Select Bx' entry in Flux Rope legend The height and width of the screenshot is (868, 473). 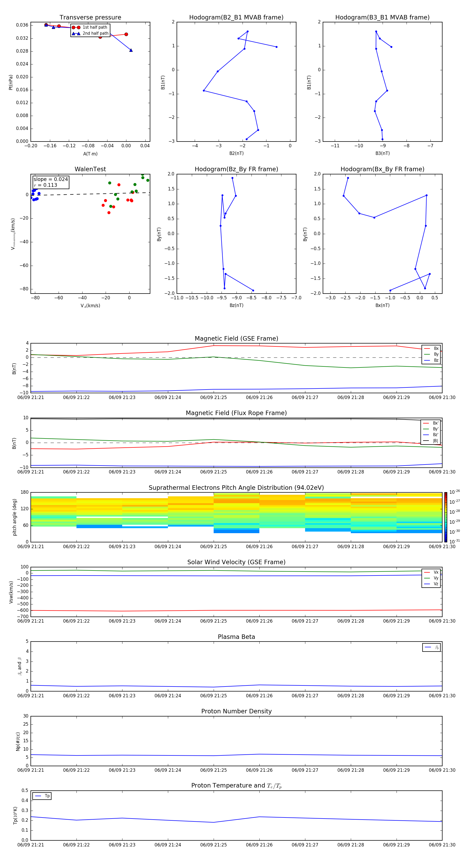(431, 423)
